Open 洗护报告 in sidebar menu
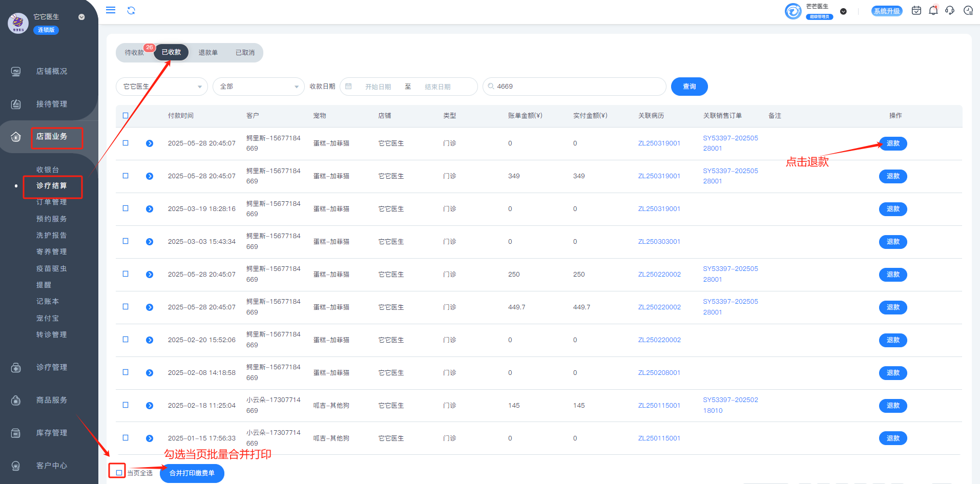980x484 pixels. (51, 235)
